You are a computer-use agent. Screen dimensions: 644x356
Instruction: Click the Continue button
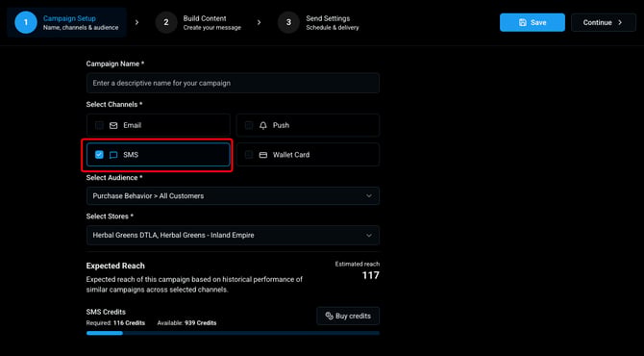coord(604,22)
